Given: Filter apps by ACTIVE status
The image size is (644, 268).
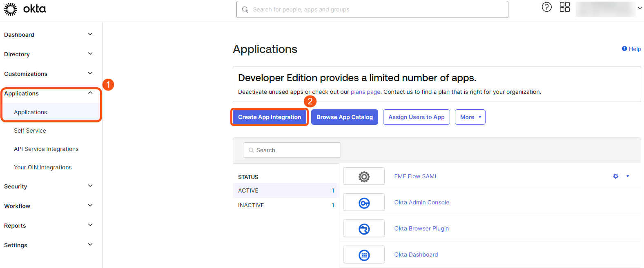Looking at the screenshot, I should pos(286,190).
